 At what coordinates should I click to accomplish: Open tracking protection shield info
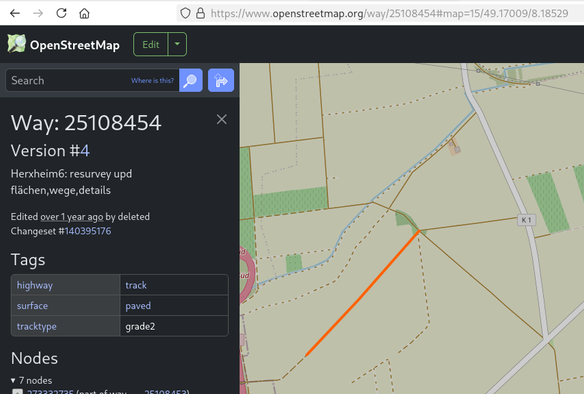point(185,13)
